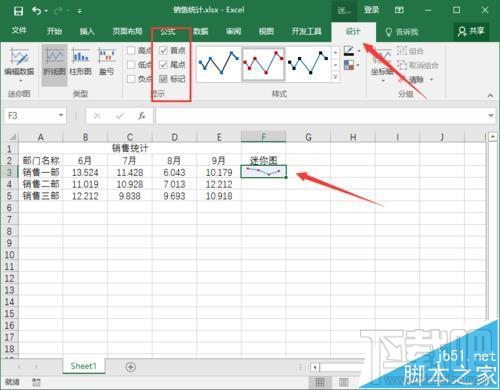Switch to the 开始 tab
The height and width of the screenshot is (390, 500).
54,31
